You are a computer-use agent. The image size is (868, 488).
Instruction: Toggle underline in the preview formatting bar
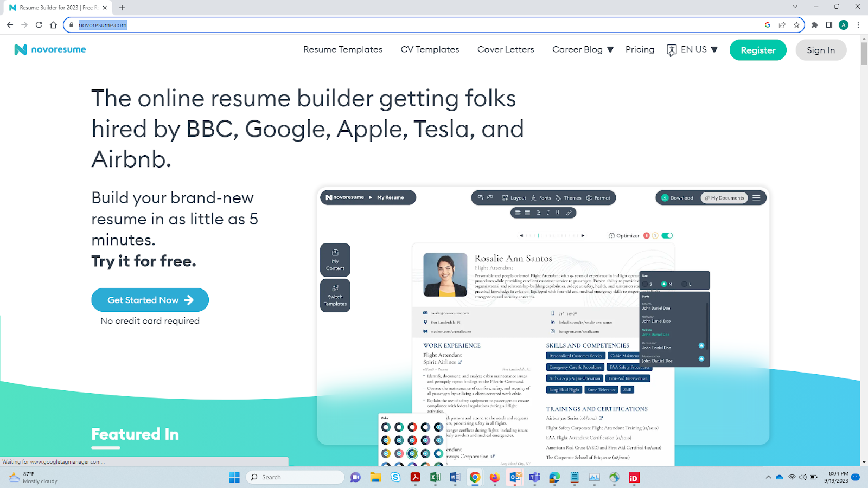pyautogui.click(x=557, y=213)
